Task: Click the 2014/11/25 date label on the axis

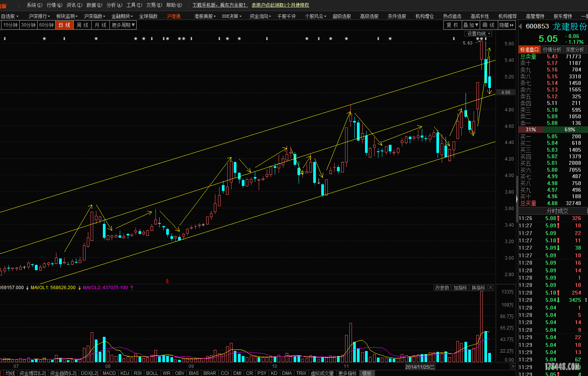Action: 420,367
